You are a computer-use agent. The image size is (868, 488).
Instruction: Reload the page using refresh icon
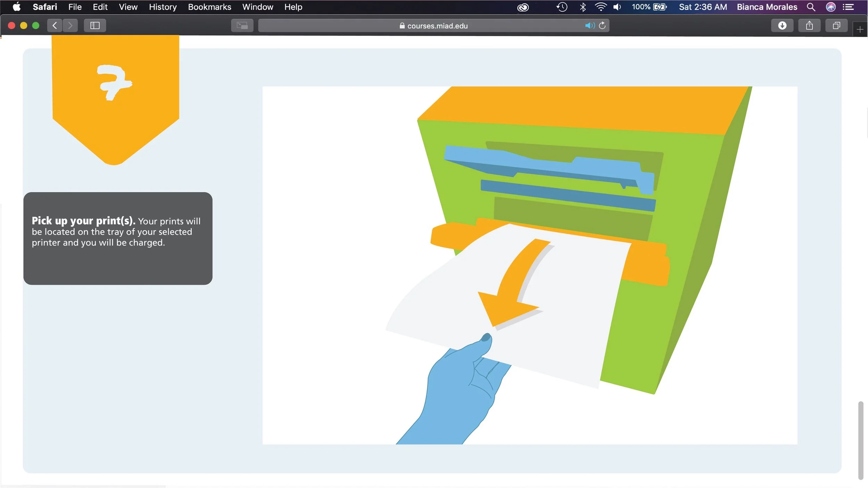pyautogui.click(x=602, y=25)
